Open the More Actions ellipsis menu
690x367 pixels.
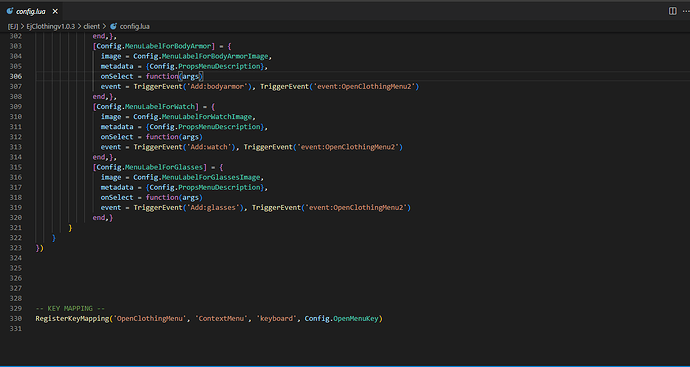pyautogui.click(x=686, y=11)
